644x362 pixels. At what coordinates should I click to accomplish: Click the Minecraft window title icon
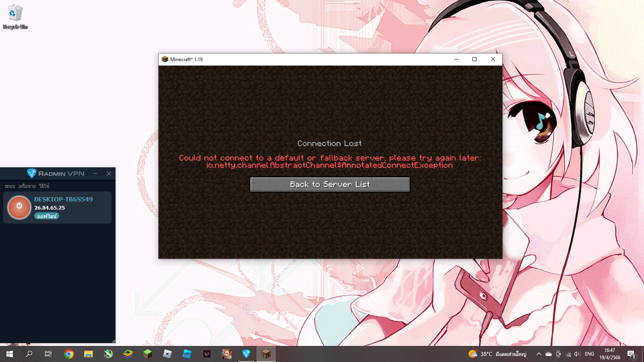[165, 59]
